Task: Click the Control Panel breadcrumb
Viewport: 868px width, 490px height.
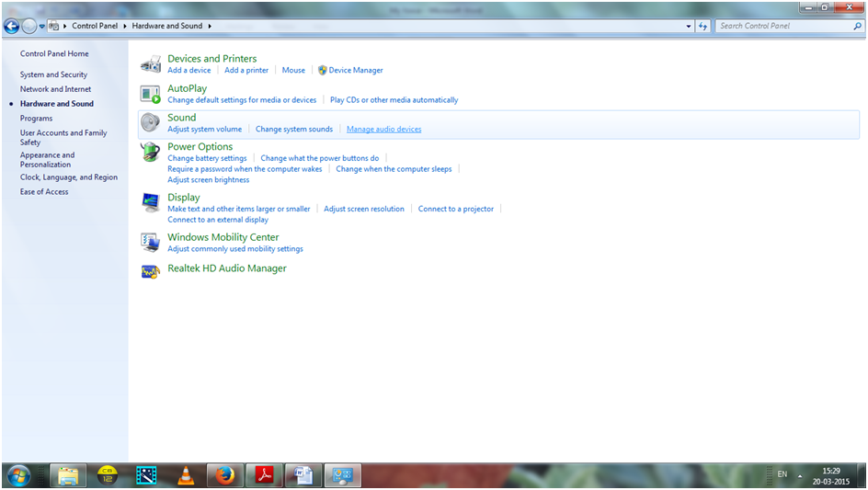Action: tap(95, 26)
